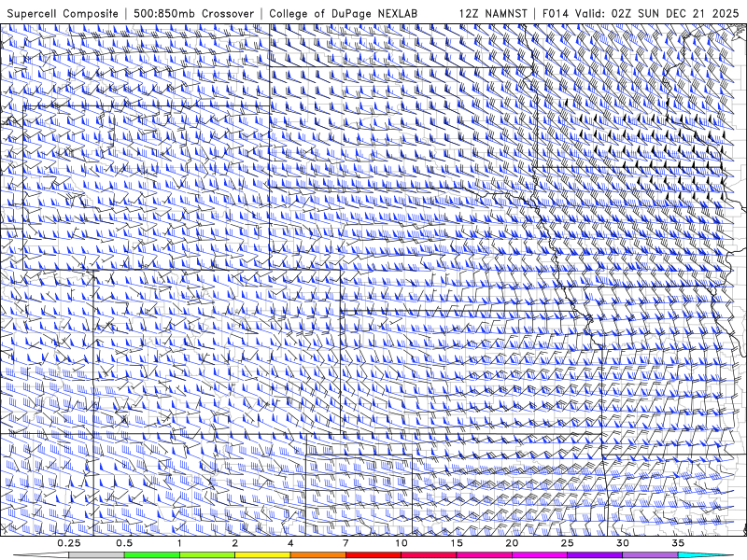This screenshot has height=560, width=747.
Task: Select the orange 4–7 color bar segment
Action: pyautogui.click(x=317, y=555)
